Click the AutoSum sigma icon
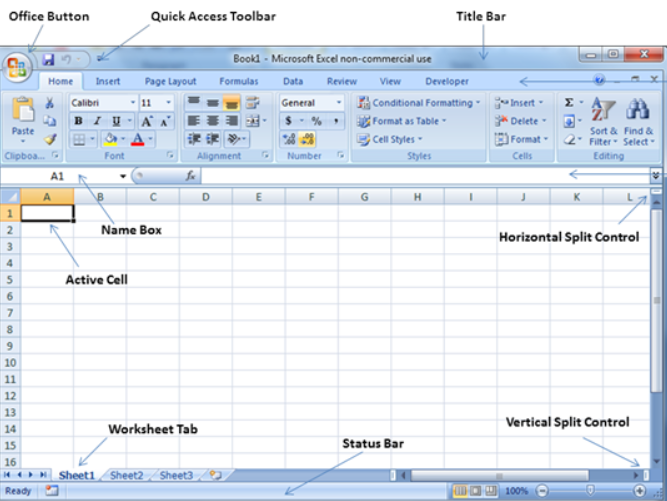The height and width of the screenshot is (501, 667). (569, 103)
